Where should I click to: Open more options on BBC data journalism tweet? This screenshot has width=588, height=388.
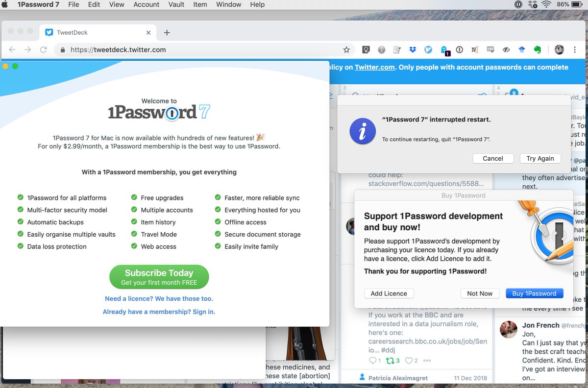pos(427,361)
